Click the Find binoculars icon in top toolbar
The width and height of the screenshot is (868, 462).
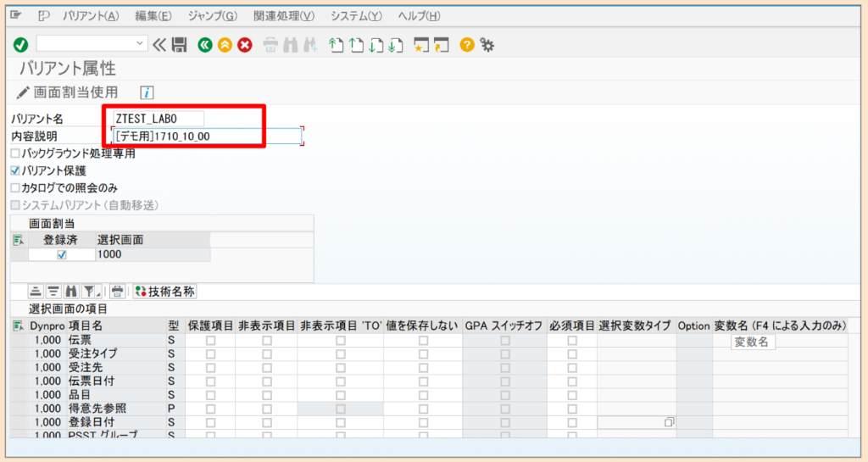tap(290, 45)
